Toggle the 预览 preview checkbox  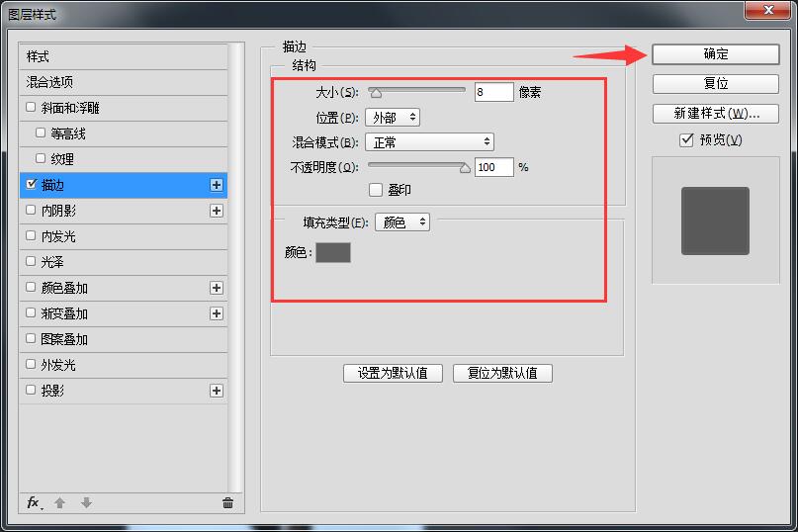pyautogui.click(x=686, y=140)
